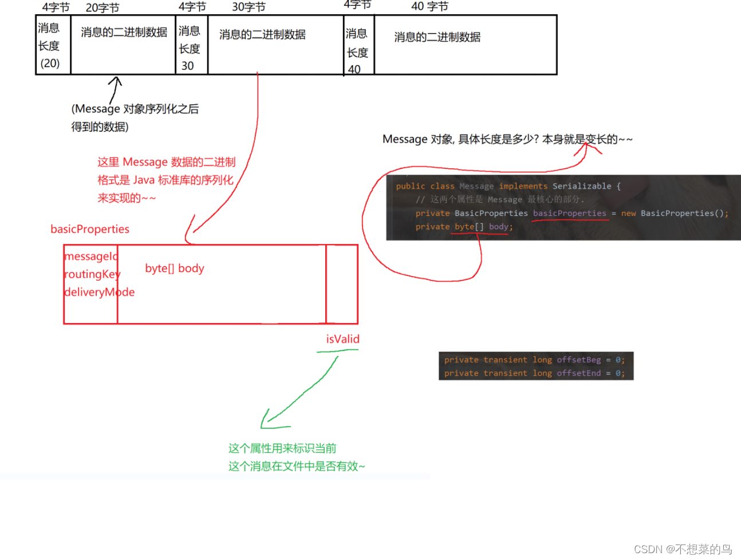Select "messageId" in the red box

tap(91, 256)
